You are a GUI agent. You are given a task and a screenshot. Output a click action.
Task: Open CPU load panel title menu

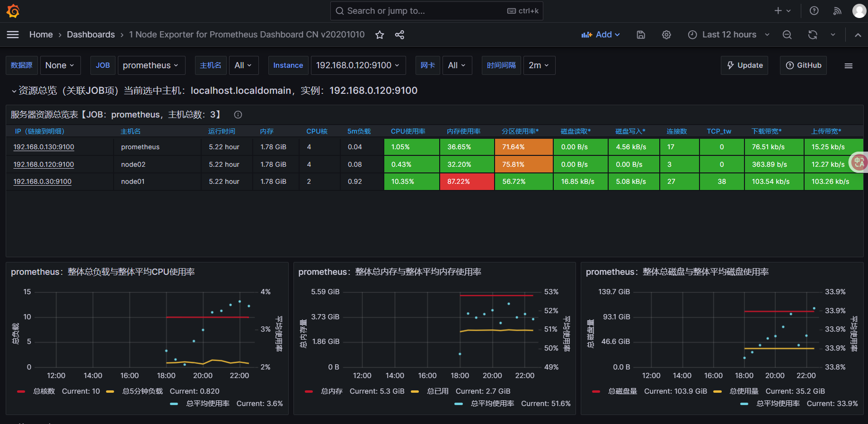pos(103,272)
